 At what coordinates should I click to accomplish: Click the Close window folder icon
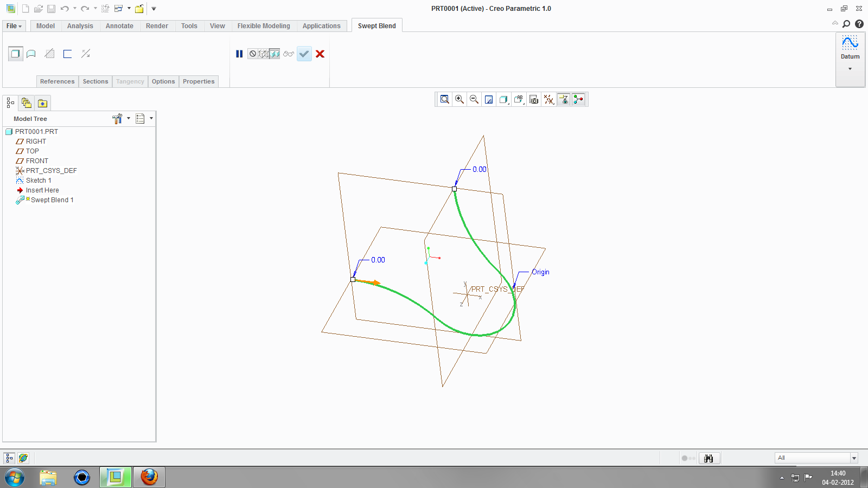(x=139, y=9)
